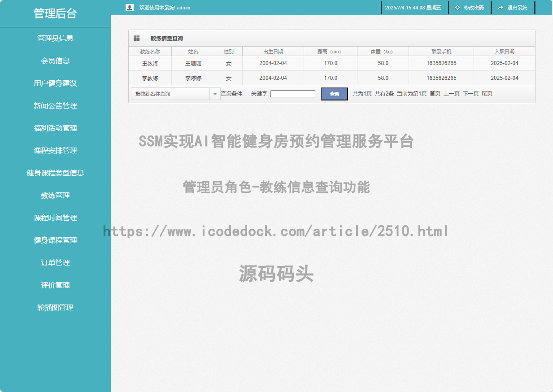
Task: Open 课程时间管理 in the sidebar
Action: point(55,218)
